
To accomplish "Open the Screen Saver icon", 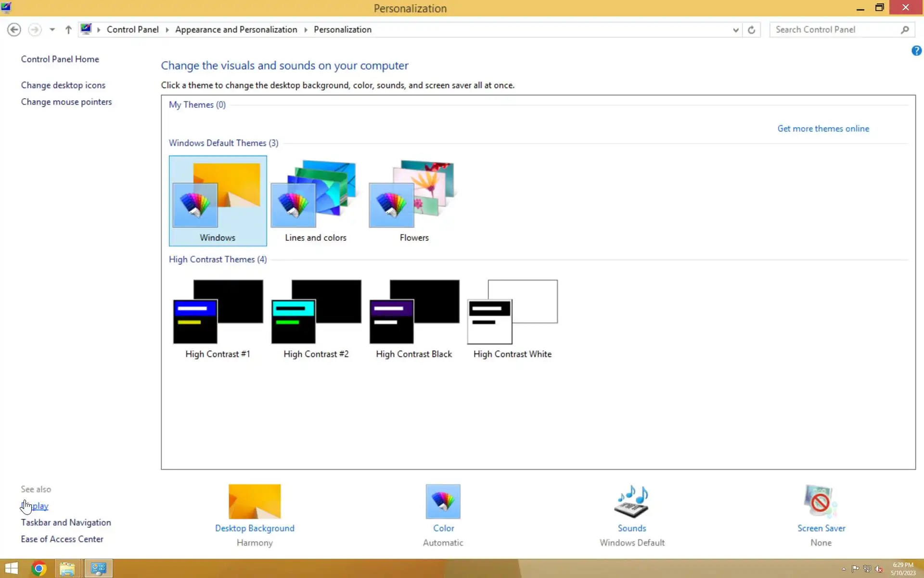I will (x=821, y=501).
